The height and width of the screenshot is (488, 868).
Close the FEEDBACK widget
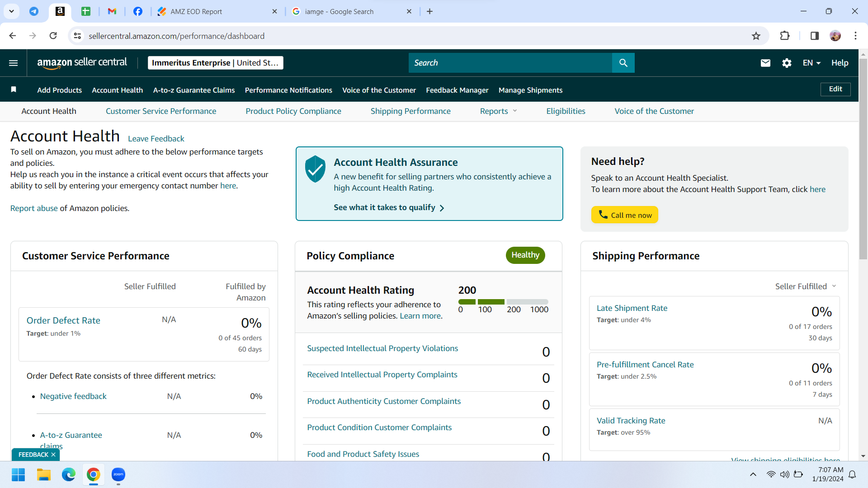[x=53, y=455]
